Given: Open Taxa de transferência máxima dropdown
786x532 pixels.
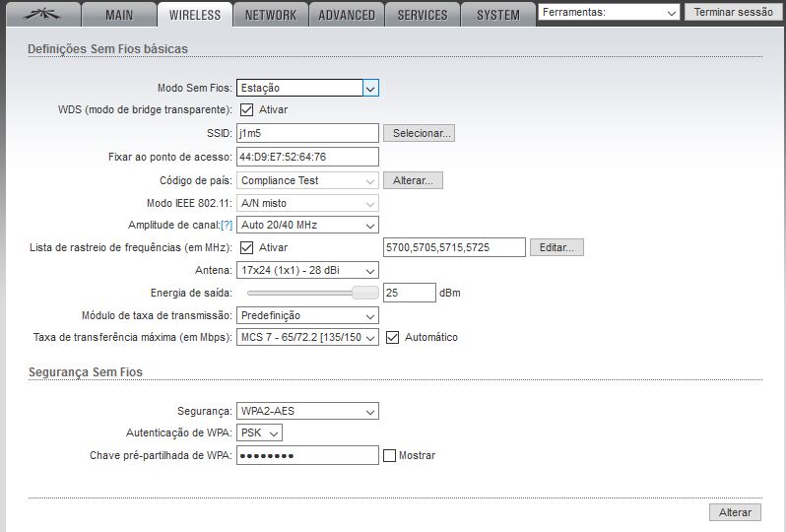Looking at the screenshot, I should (307, 338).
